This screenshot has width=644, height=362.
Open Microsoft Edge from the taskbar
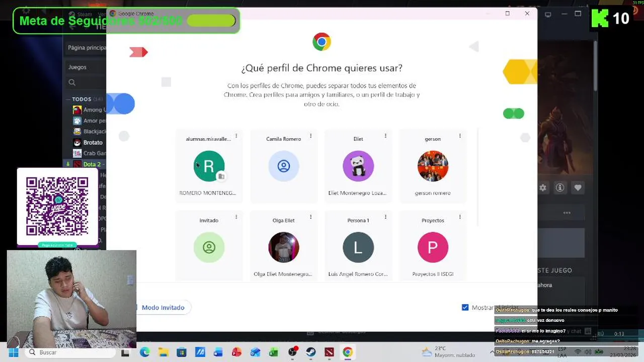145,352
